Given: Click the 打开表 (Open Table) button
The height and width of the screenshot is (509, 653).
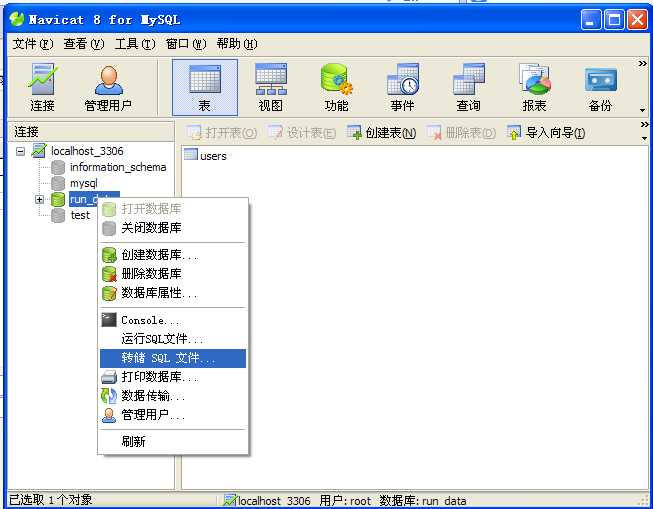Looking at the screenshot, I should pos(222,133).
